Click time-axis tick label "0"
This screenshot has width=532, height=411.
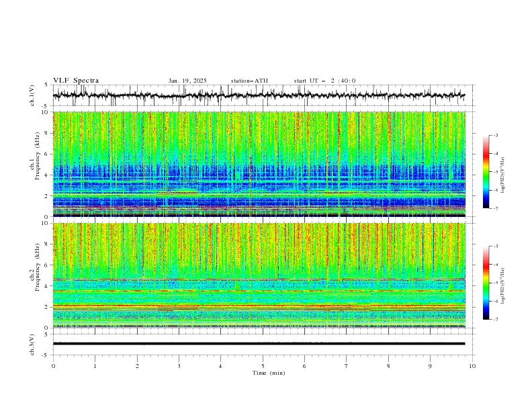point(53,366)
